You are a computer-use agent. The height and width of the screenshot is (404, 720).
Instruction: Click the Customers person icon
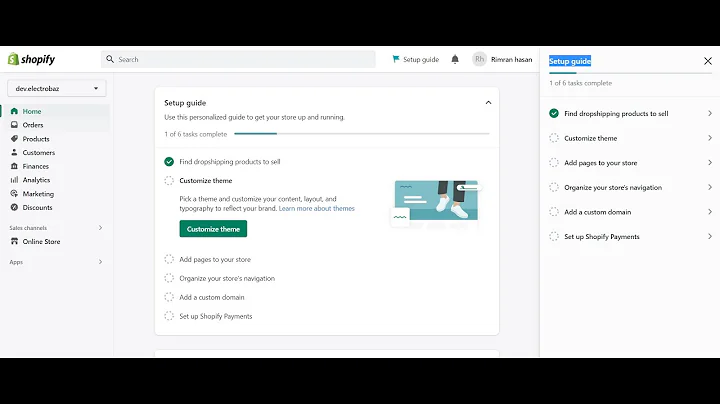14,152
